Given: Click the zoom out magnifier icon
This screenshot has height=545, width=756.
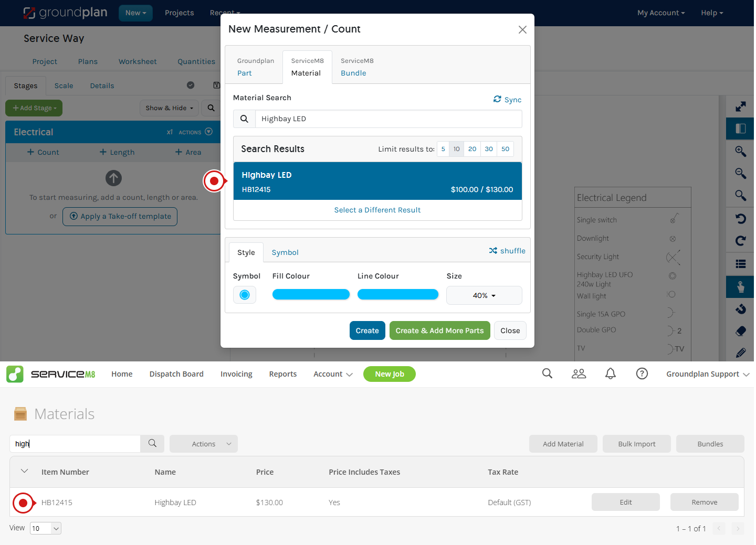Looking at the screenshot, I should click(x=740, y=173).
